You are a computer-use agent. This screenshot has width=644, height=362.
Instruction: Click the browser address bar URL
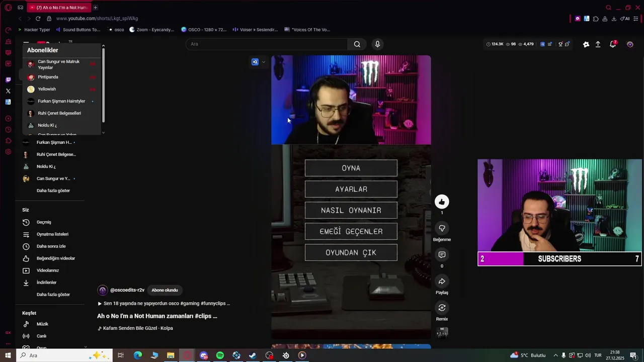(x=97, y=19)
